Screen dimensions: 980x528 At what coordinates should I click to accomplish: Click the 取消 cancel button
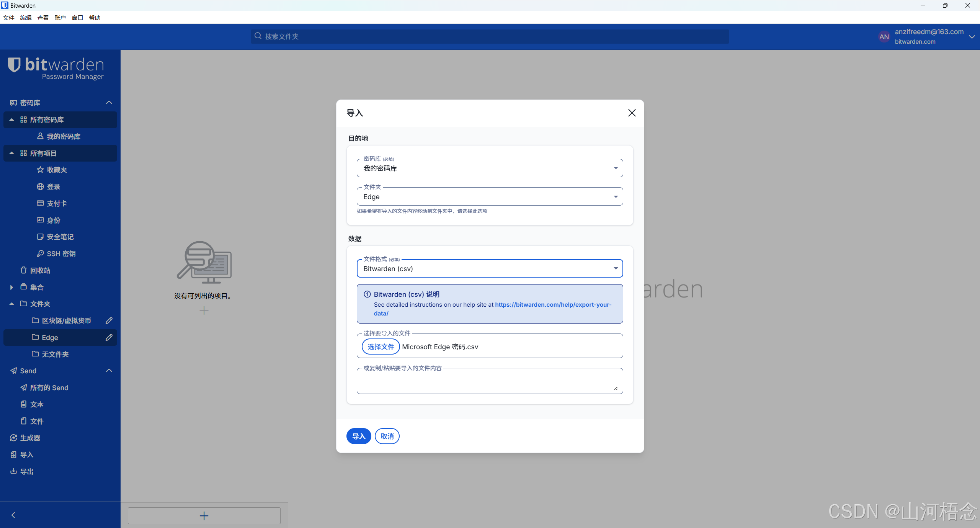coord(387,436)
